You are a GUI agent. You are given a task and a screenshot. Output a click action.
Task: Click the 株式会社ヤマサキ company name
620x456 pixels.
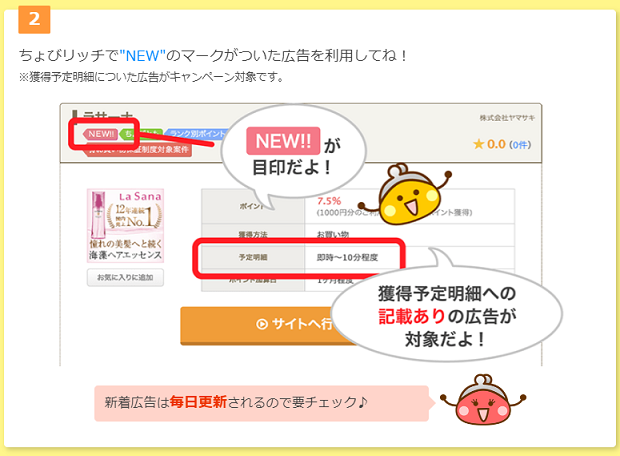507,118
